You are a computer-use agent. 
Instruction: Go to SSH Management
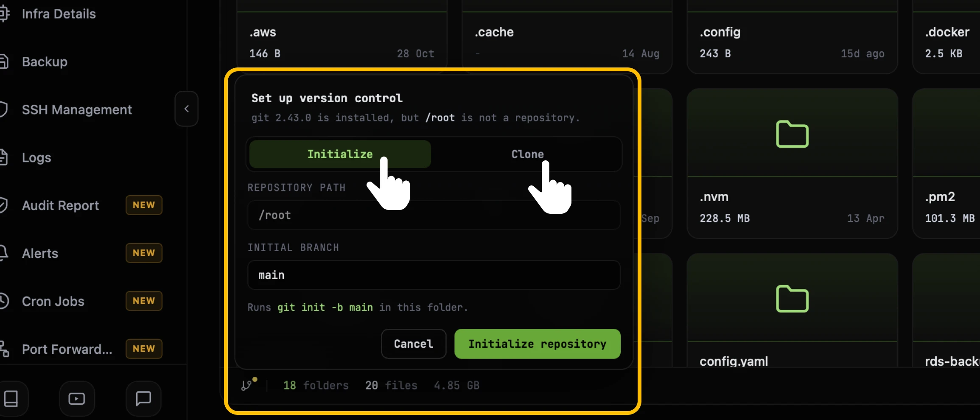(77, 110)
